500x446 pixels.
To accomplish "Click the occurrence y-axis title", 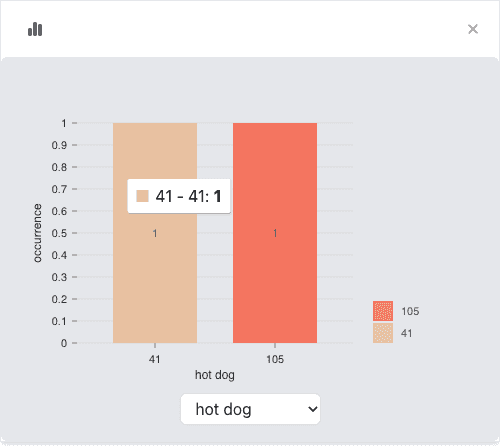I will click(x=38, y=233).
